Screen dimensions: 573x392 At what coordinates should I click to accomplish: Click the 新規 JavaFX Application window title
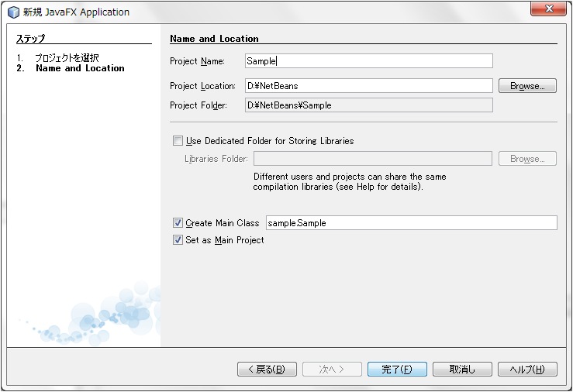pyautogui.click(x=76, y=12)
